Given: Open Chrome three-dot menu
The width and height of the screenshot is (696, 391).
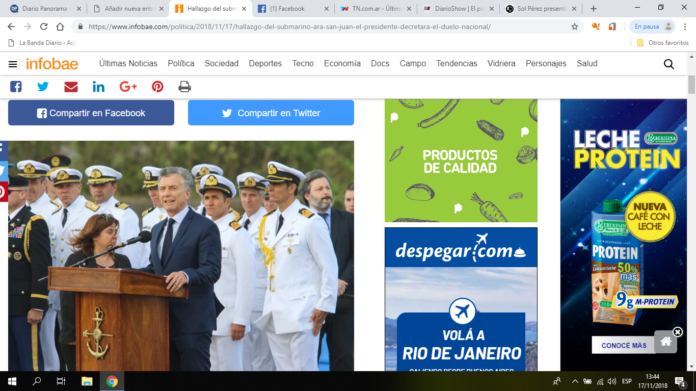Looking at the screenshot, I should tap(685, 27).
